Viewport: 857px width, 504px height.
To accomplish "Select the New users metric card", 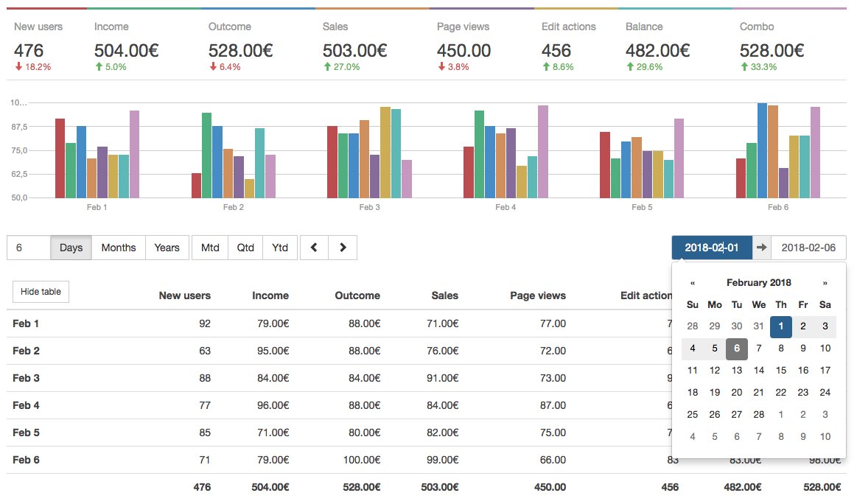I will tap(46, 42).
